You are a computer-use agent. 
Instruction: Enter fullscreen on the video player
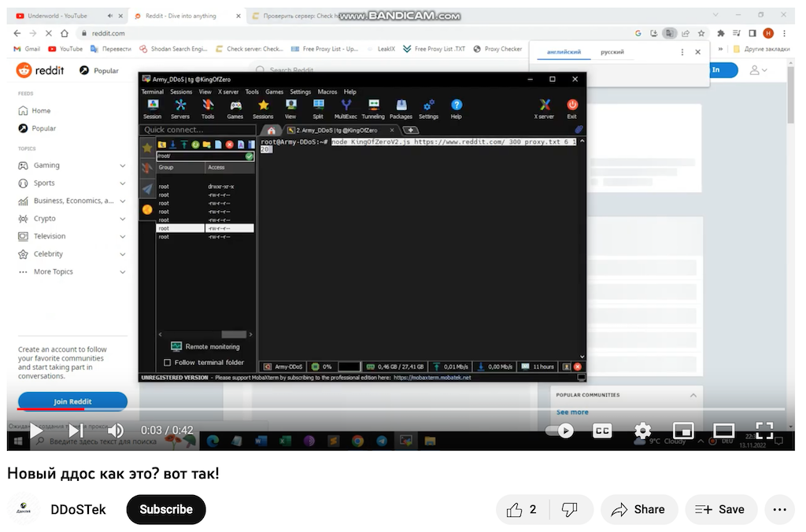(x=764, y=430)
